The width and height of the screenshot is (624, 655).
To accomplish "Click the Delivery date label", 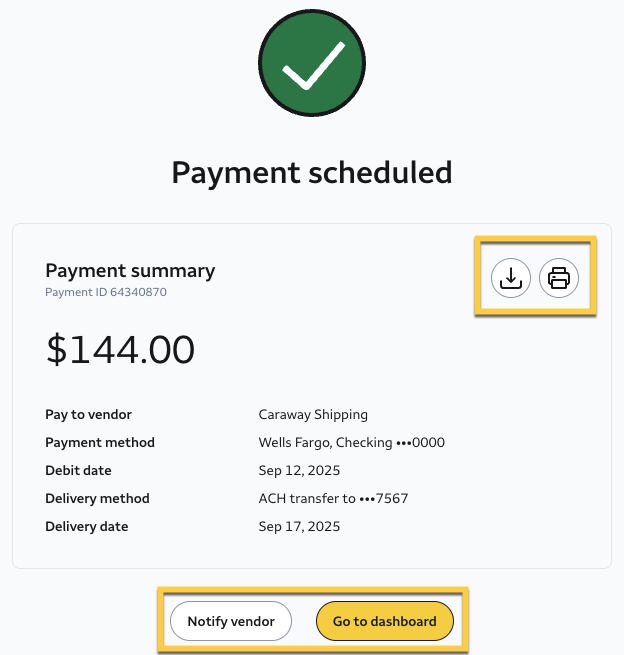I will (86, 526).
